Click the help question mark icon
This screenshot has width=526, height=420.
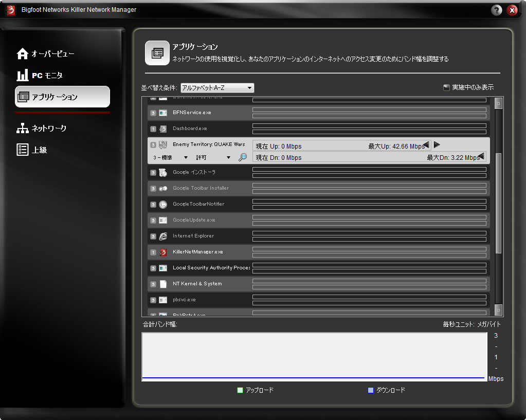point(497,10)
